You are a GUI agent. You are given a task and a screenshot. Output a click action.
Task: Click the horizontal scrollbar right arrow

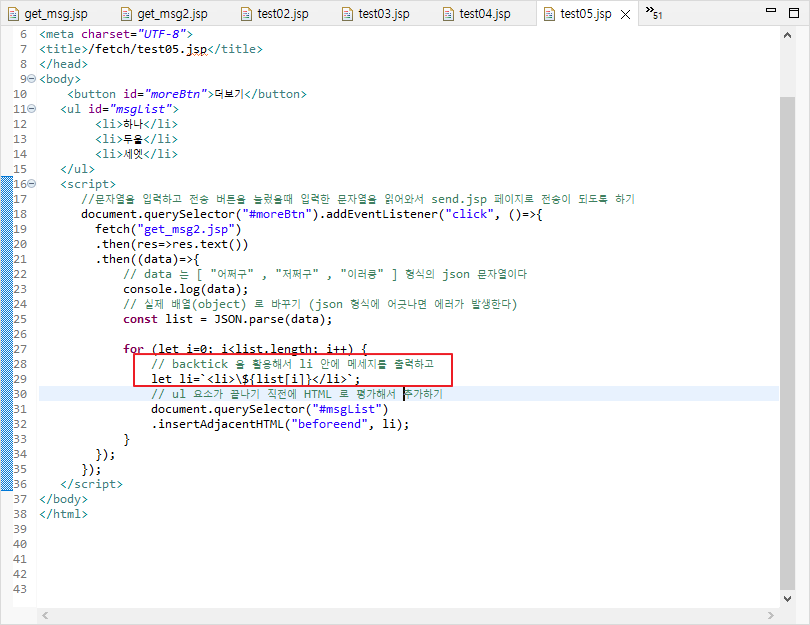click(x=771, y=615)
